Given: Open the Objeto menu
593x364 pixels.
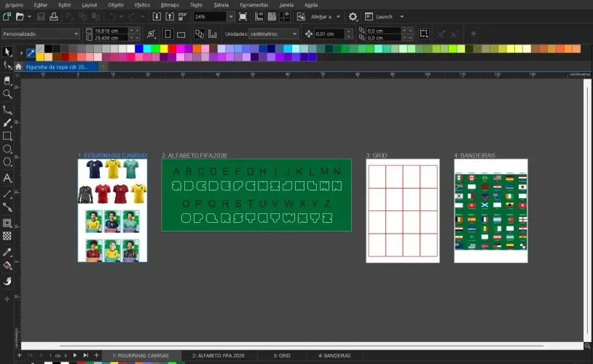Looking at the screenshot, I should point(116,5).
